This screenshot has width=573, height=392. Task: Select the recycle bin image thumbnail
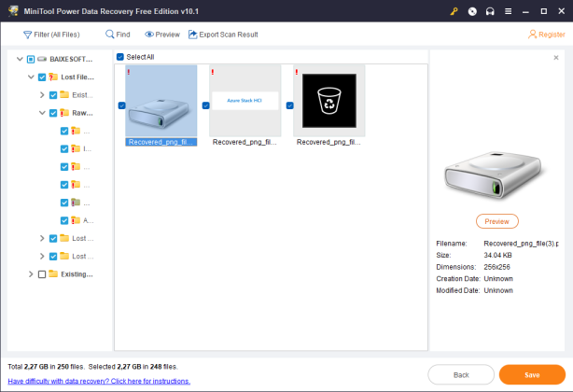[x=329, y=101]
